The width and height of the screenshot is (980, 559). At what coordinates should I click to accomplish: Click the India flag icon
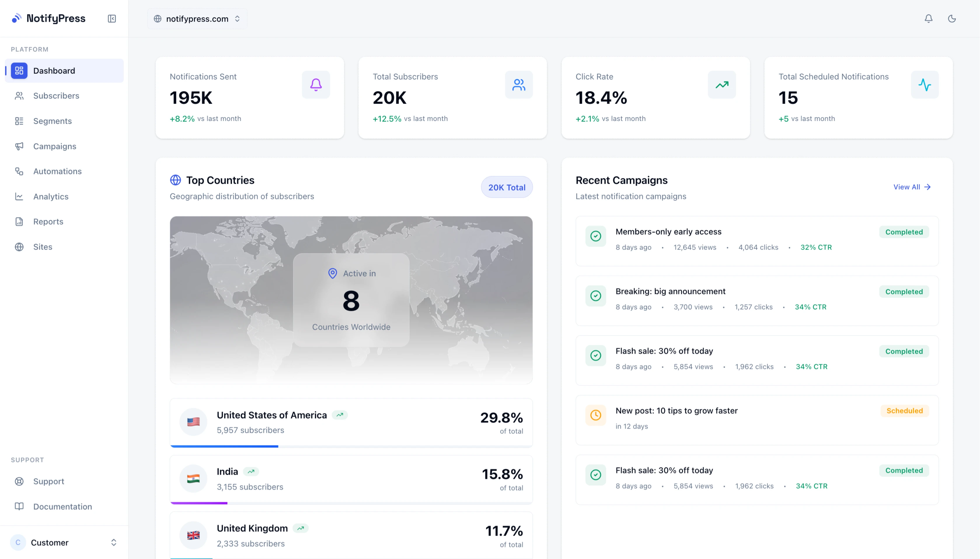click(193, 478)
